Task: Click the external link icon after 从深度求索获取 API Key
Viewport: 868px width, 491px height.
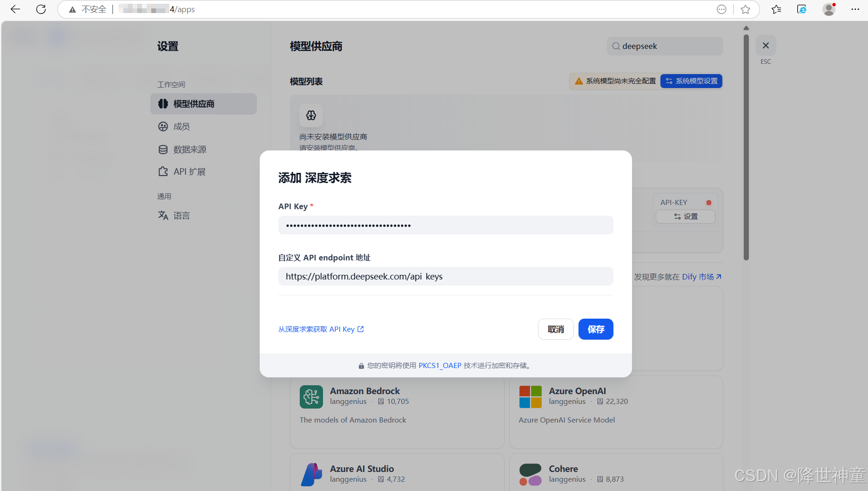Action: pos(361,328)
